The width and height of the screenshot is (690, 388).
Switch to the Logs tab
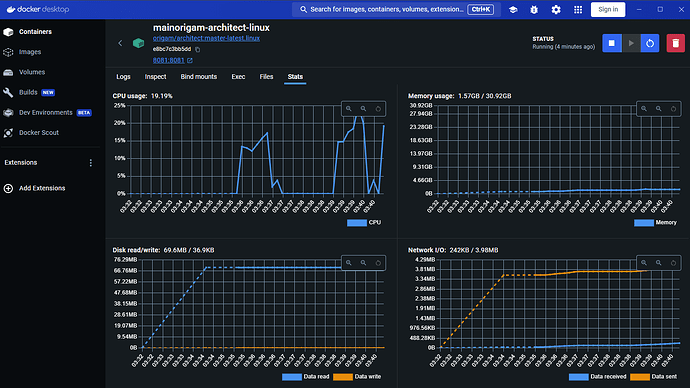tap(123, 77)
